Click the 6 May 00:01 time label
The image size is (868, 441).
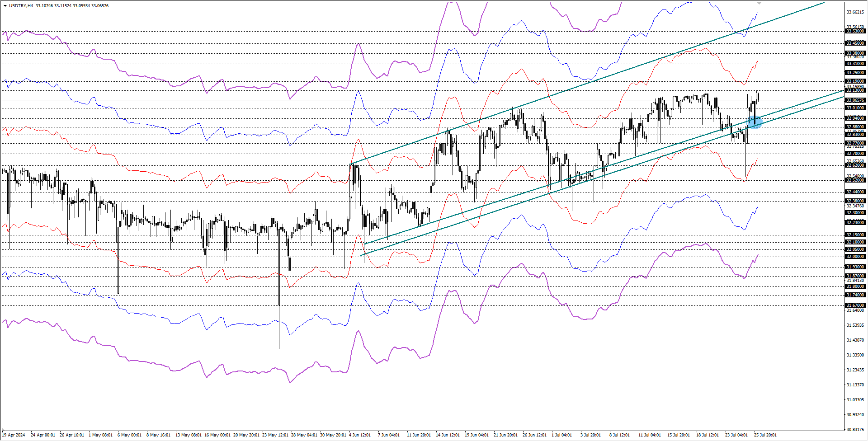coord(129,435)
